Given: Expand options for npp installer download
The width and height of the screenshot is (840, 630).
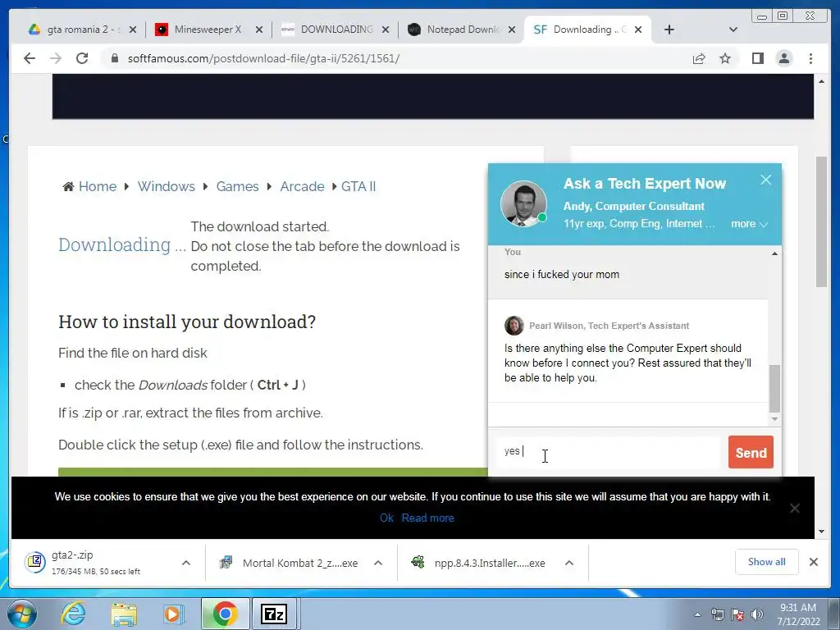Looking at the screenshot, I should click(569, 563).
